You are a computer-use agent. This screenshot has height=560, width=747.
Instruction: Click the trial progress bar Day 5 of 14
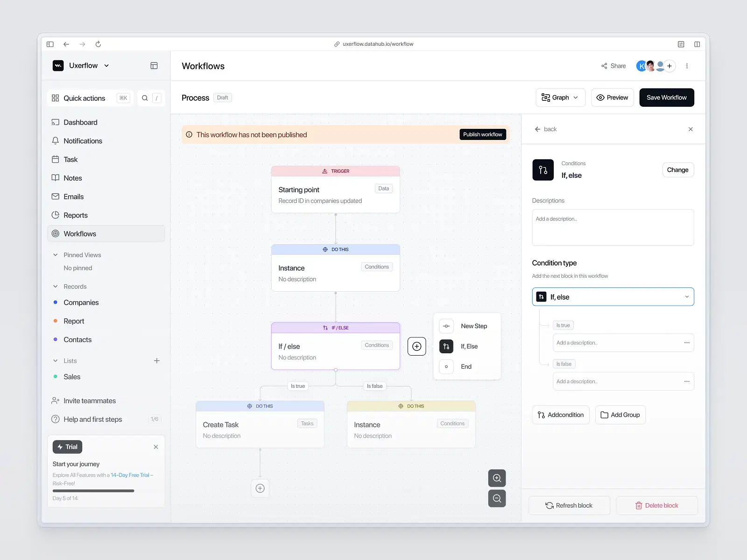pos(93,490)
